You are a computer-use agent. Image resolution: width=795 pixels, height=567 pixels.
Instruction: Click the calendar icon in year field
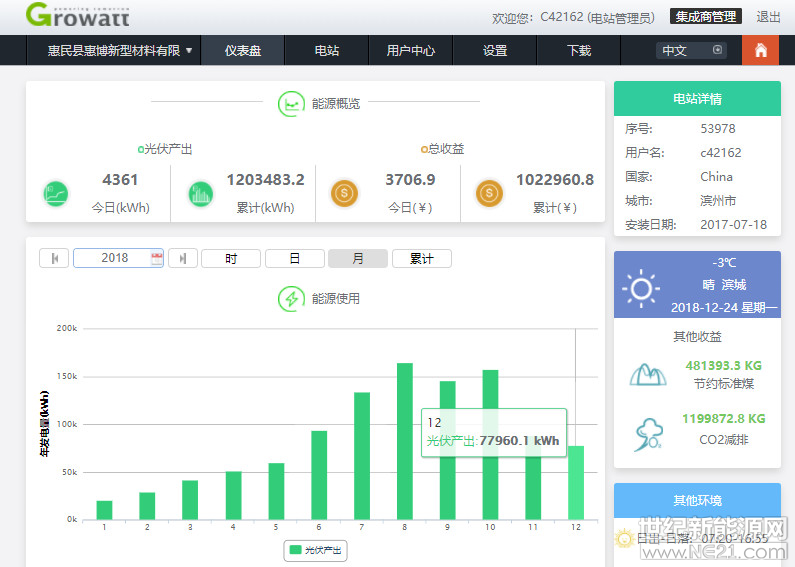tap(156, 258)
